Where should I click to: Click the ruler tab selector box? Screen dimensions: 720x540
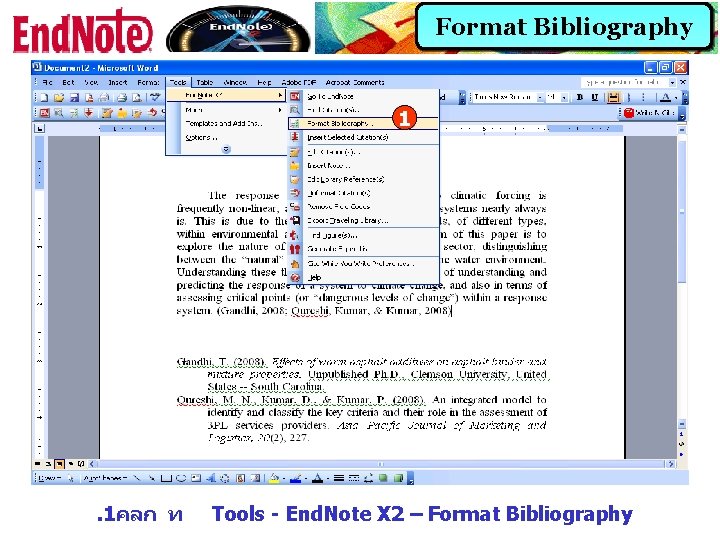(x=40, y=129)
